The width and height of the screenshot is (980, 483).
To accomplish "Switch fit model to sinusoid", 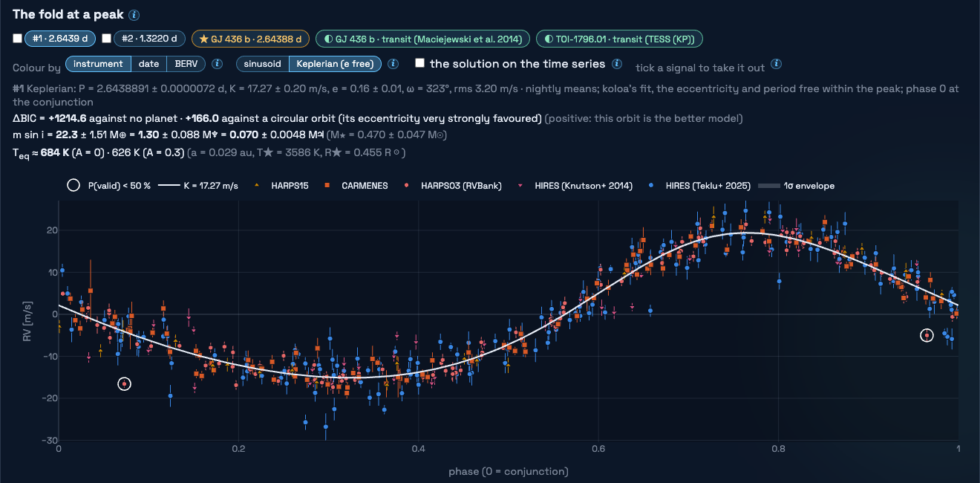I will [x=263, y=64].
